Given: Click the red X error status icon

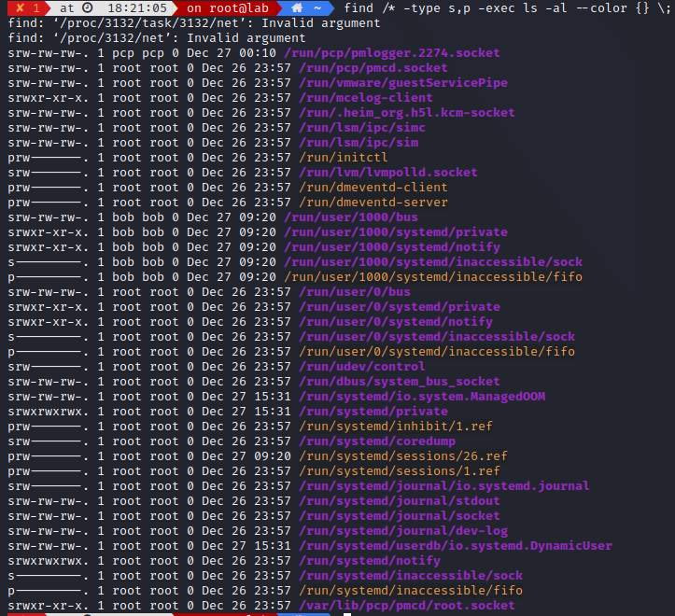Looking at the screenshot, I should 20,7.
